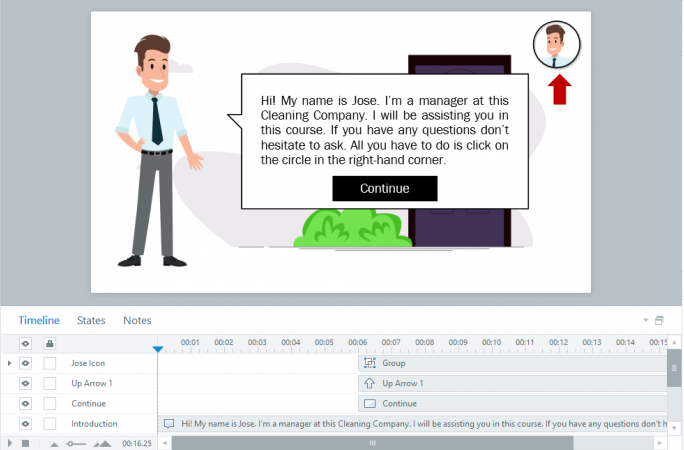Open the timeline panel options dropdown arrow

click(x=645, y=321)
